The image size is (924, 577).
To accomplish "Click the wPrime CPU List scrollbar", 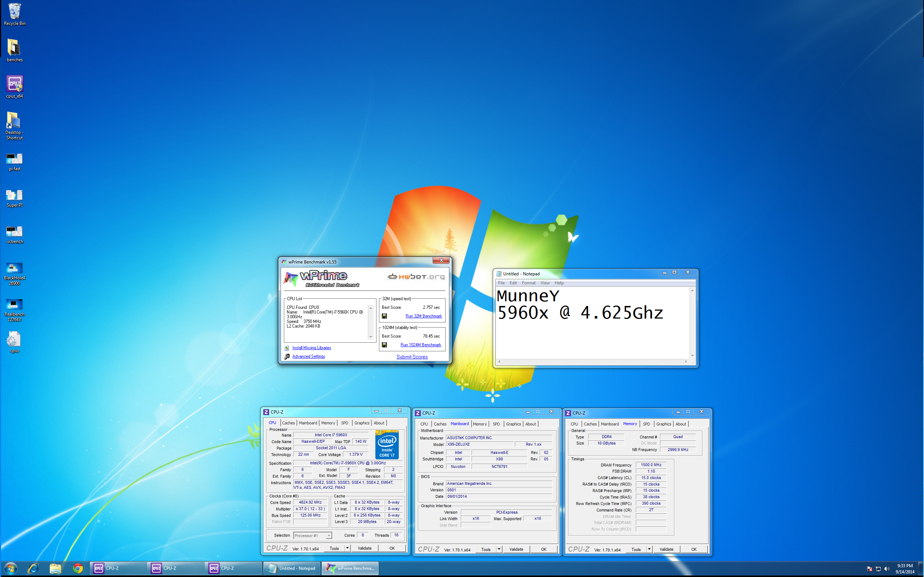I will [x=370, y=323].
